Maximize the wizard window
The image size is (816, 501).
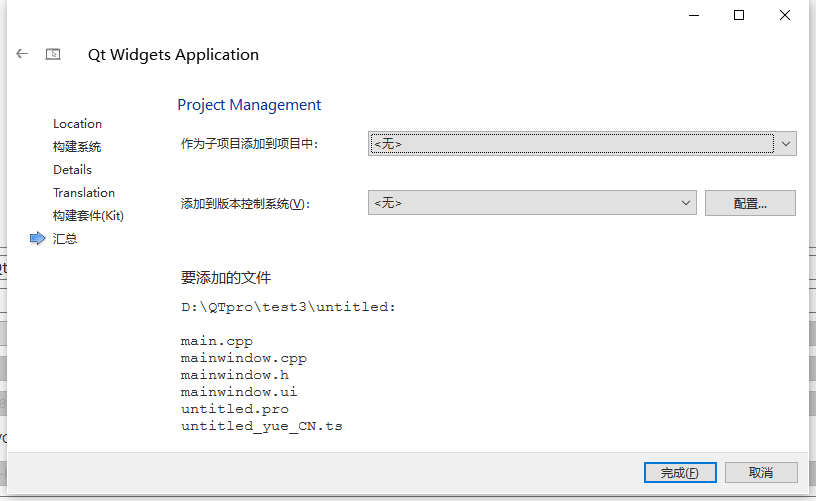[738, 15]
